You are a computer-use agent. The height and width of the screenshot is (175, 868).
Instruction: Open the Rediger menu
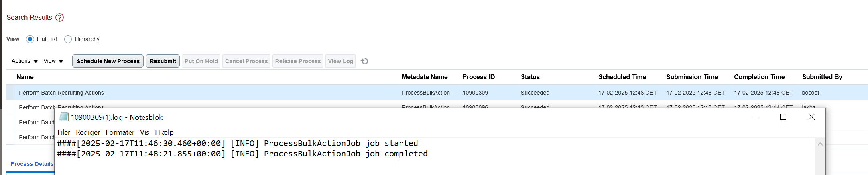[88, 132]
